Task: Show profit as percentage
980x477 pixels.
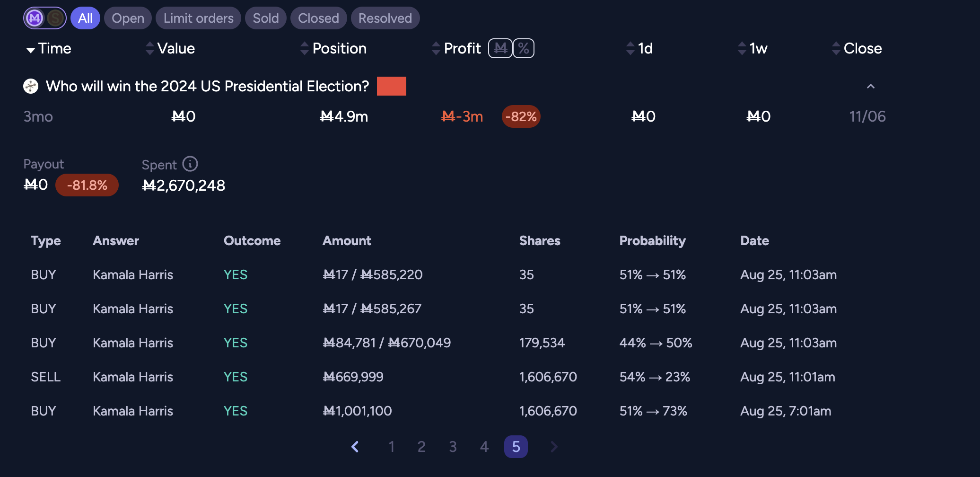Action: [x=524, y=48]
